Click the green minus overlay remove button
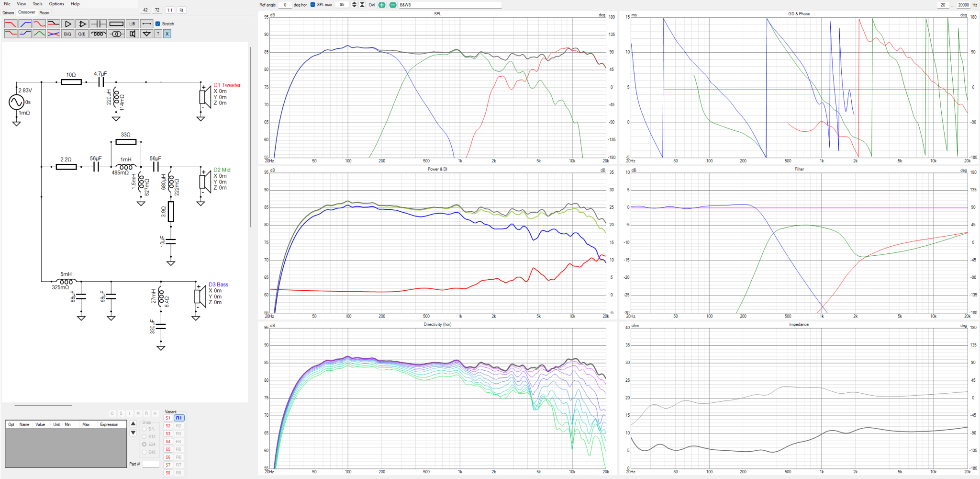Screen dimensions: 980x479 click(x=393, y=5)
